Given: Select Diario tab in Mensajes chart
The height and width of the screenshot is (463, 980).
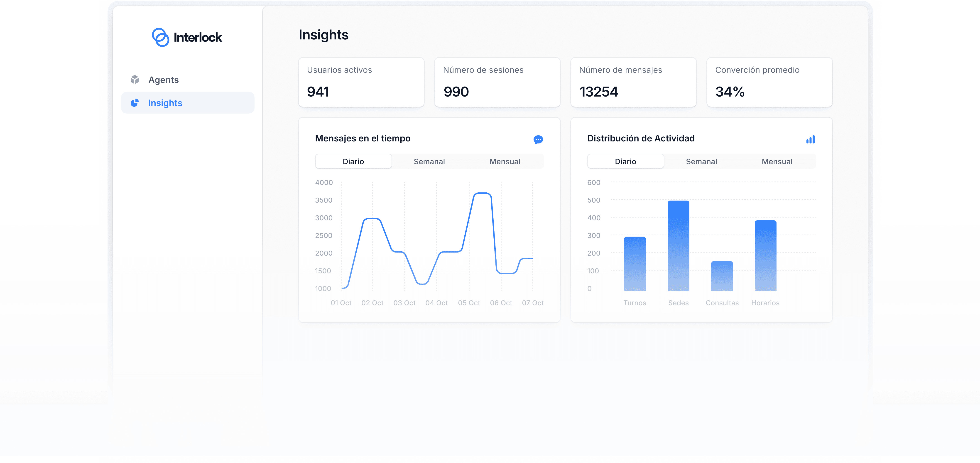Looking at the screenshot, I should (353, 162).
